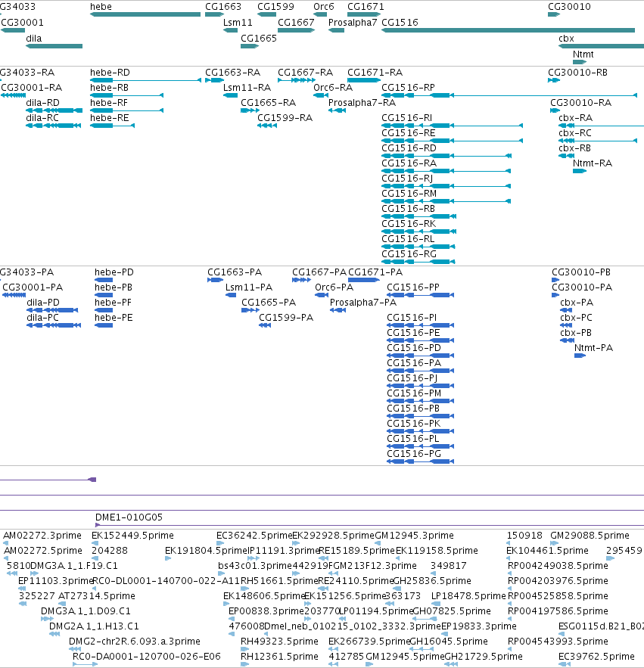The height and width of the screenshot is (668, 644).
Task: Select the EC39762.5prime EST label
Action: click(x=596, y=657)
